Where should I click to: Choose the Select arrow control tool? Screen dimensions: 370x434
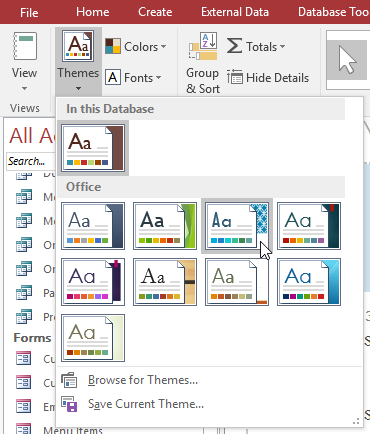pyautogui.click(x=347, y=60)
